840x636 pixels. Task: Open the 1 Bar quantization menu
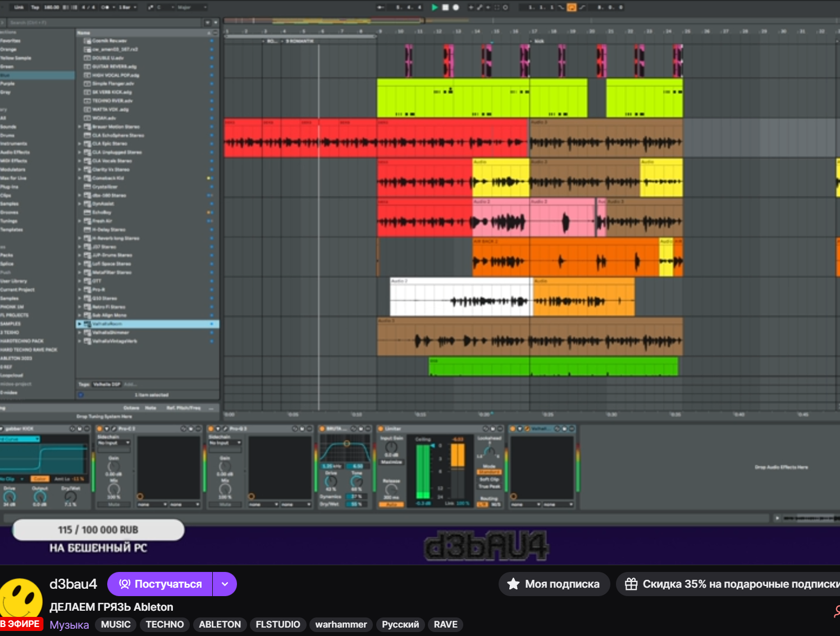(x=127, y=7)
